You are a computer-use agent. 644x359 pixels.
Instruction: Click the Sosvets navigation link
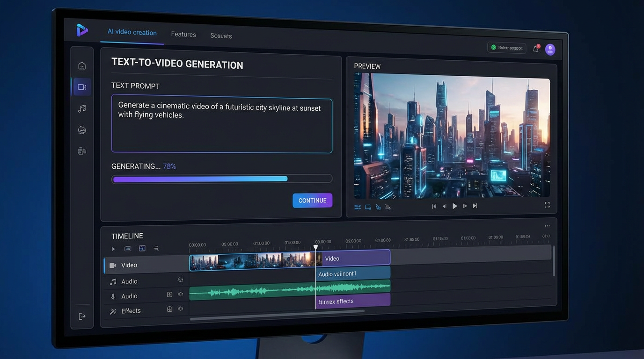221,36
